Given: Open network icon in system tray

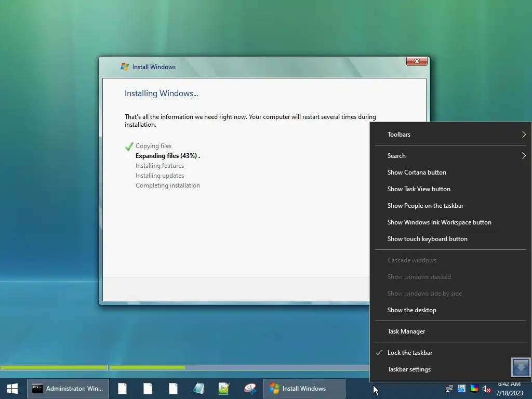Looking at the screenshot, I should pyautogui.click(x=449, y=389).
